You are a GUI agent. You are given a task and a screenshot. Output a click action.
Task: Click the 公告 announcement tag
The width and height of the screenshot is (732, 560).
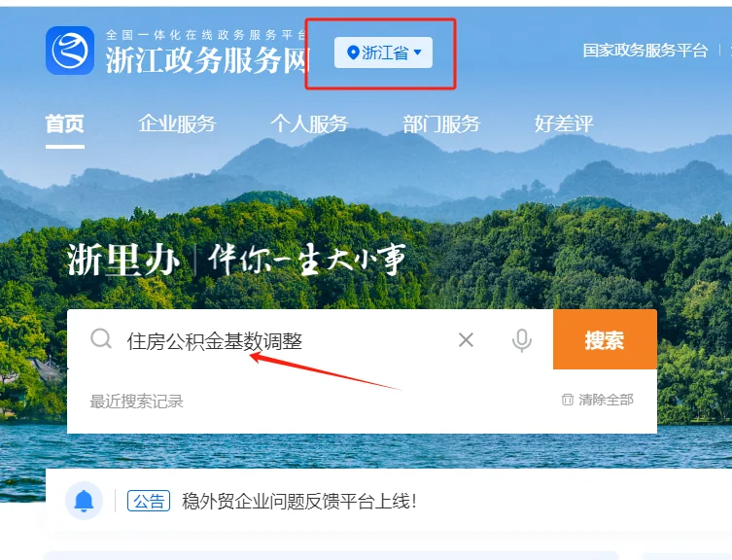149,501
